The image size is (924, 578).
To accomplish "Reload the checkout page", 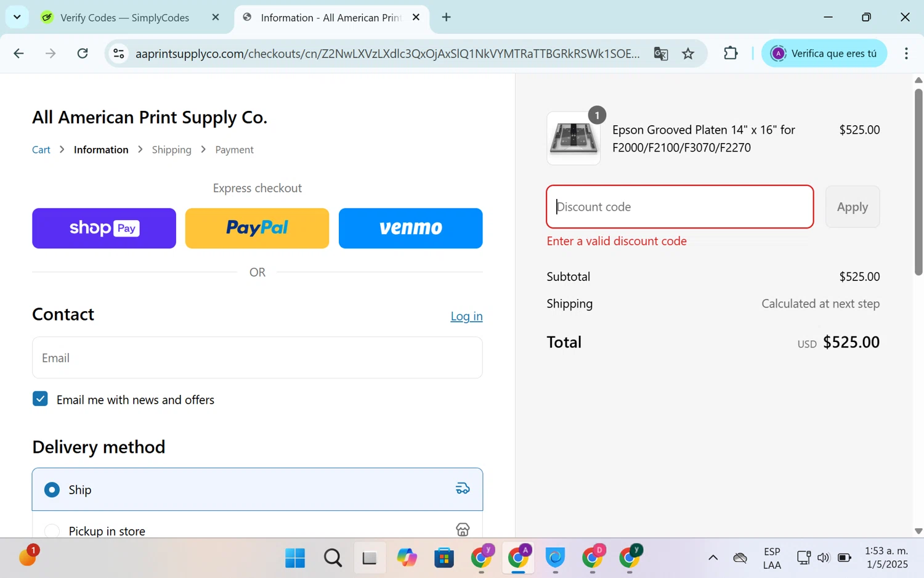I will (x=83, y=54).
